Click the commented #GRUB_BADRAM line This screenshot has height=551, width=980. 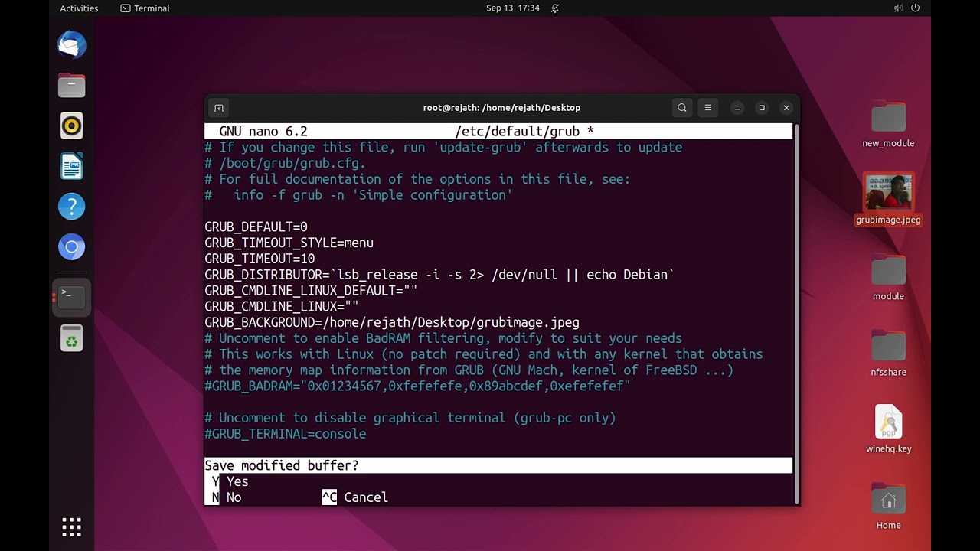417,386
